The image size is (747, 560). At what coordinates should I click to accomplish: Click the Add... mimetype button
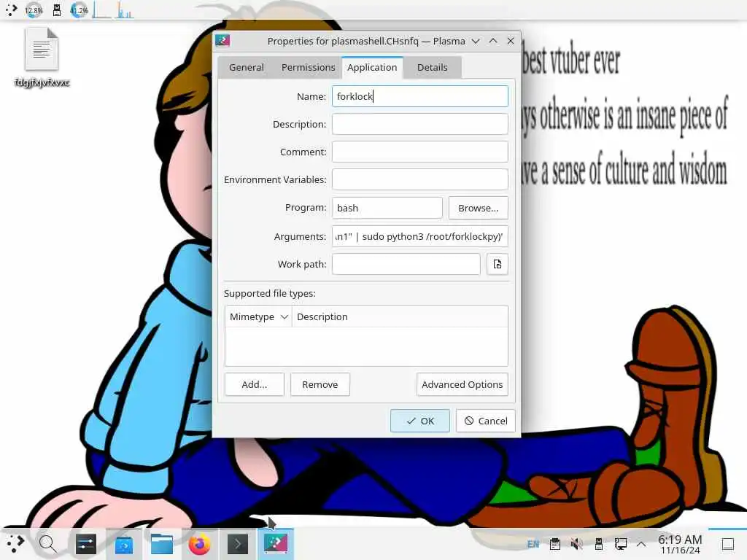click(255, 384)
